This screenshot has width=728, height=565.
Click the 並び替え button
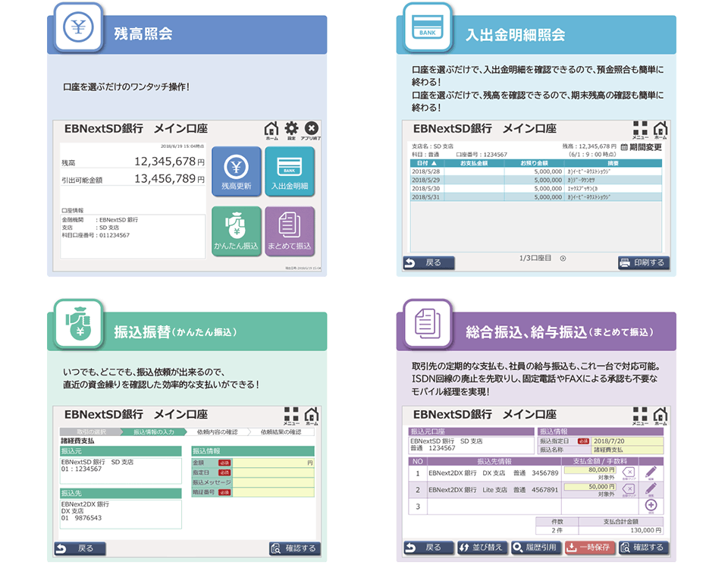pos(482,548)
